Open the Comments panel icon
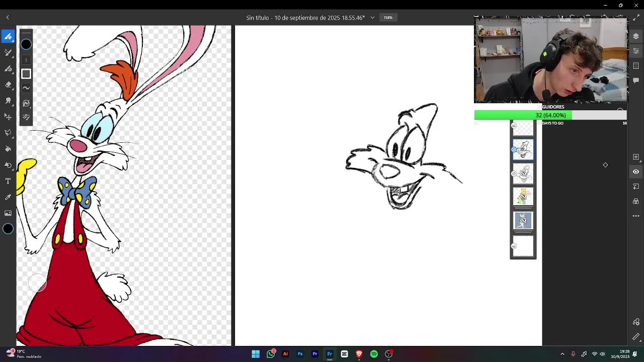The image size is (644, 362). click(x=636, y=80)
